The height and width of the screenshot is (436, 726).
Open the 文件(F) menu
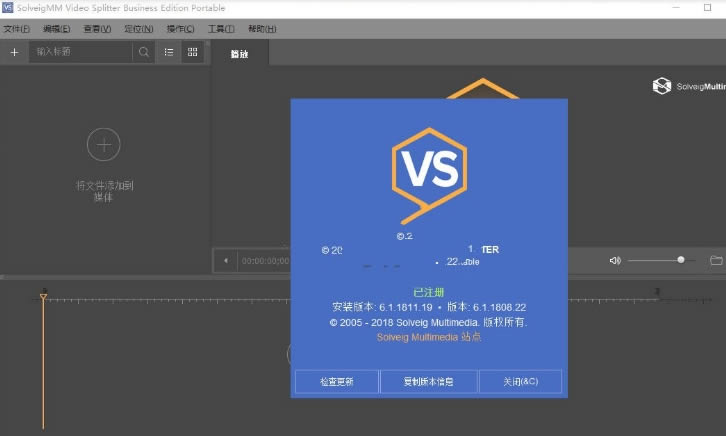pos(17,29)
